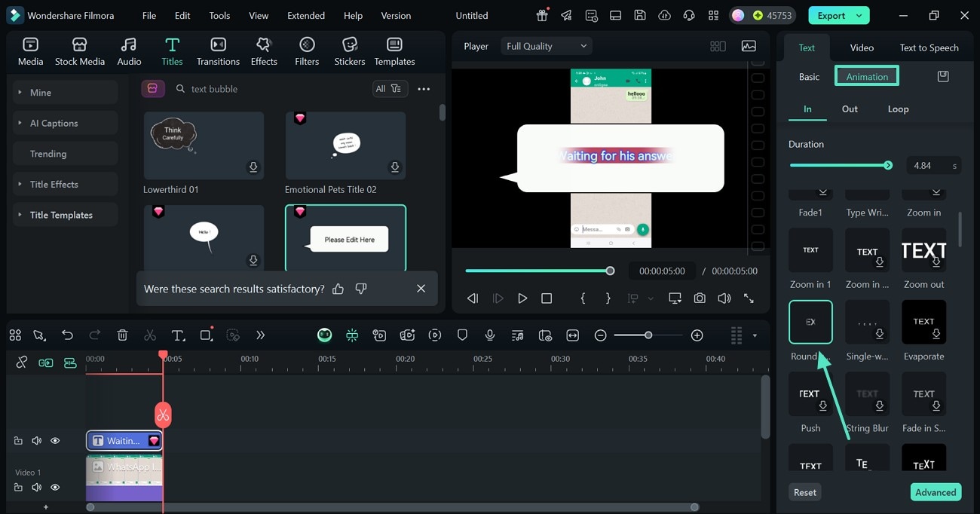Open the Tools menu
Image resolution: width=980 pixels, height=514 pixels.
pyautogui.click(x=219, y=15)
